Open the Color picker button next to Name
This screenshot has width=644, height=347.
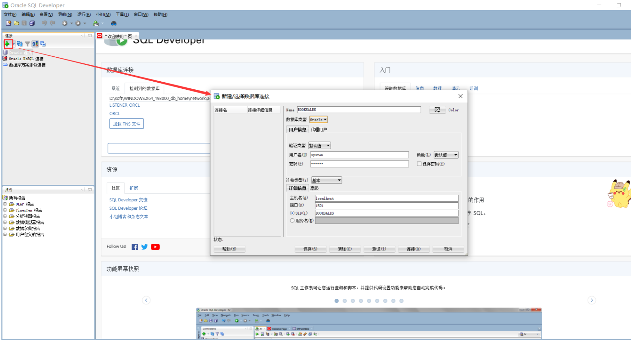click(x=437, y=110)
